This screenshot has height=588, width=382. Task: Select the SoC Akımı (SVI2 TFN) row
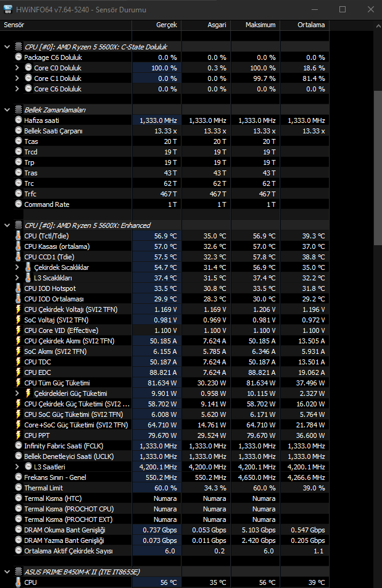[165, 351]
